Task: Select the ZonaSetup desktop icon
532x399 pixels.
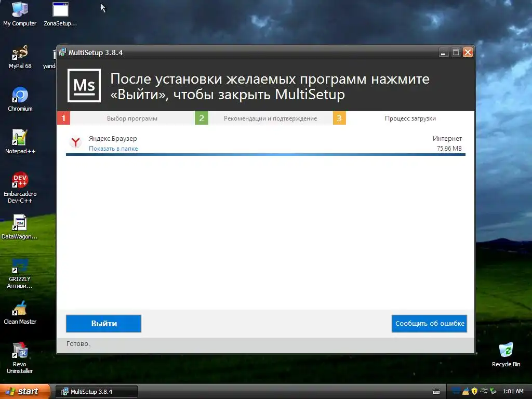Action: point(60,14)
